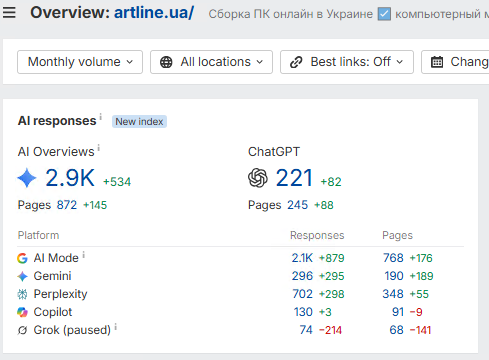489x360 pixels.
Task: Open the hamburger menu icon
Action: click(9, 13)
